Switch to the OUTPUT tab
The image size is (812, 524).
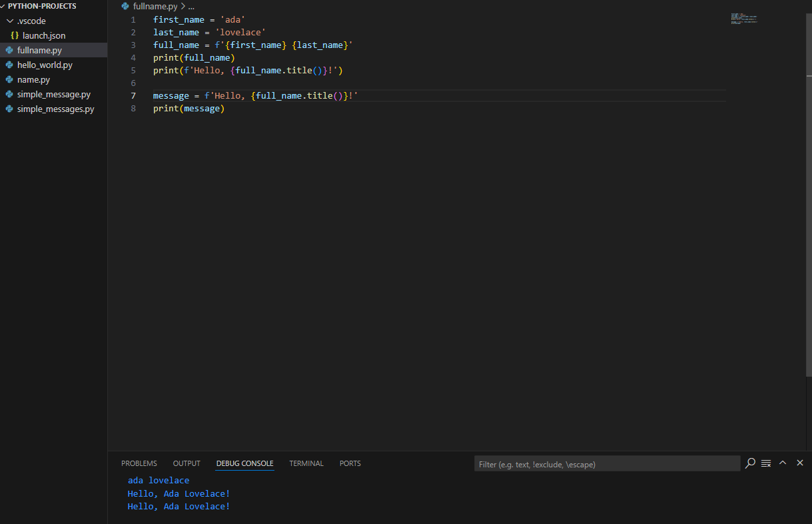[x=187, y=463]
